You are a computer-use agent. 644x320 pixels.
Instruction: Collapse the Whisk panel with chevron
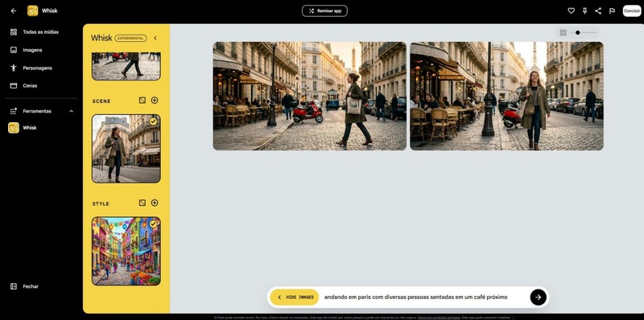155,38
